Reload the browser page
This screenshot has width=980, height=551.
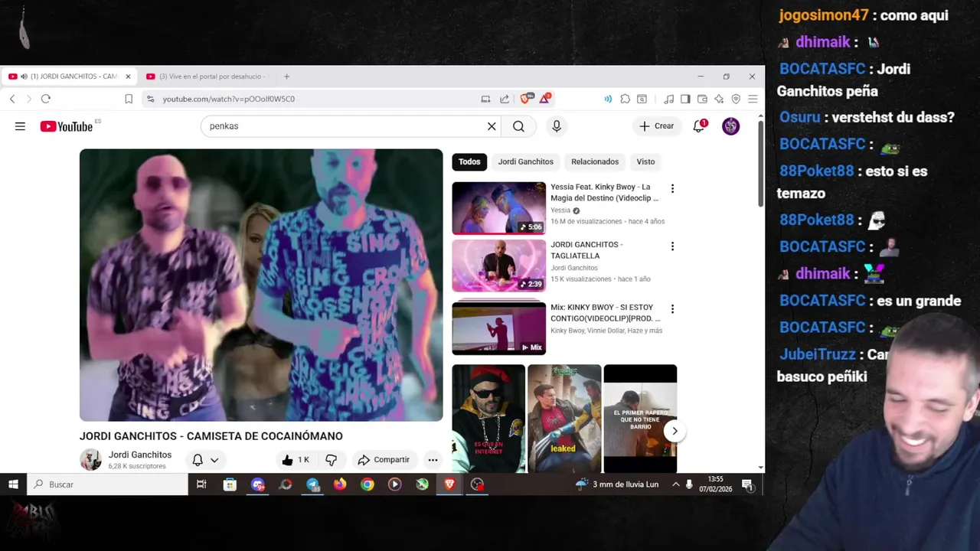coord(46,99)
